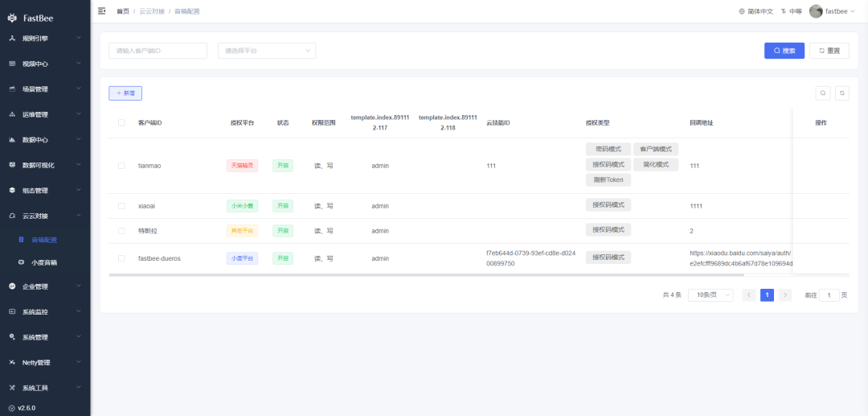Go to the next page arrow
Image resolution: width=868 pixels, height=416 pixels.
tap(785, 295)
